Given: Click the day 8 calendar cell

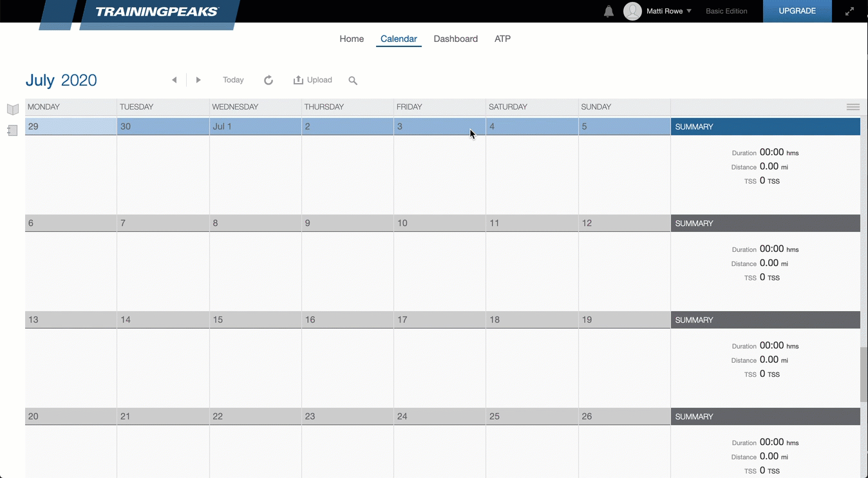Looking at the screenshot, I should pyautogui.click(x=256, y=271).
